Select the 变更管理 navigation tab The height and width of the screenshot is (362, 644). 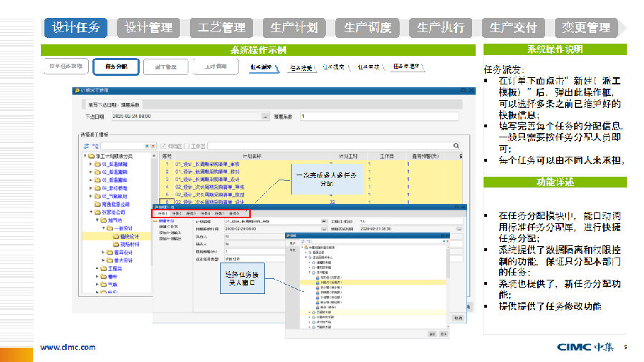(586, 28)
